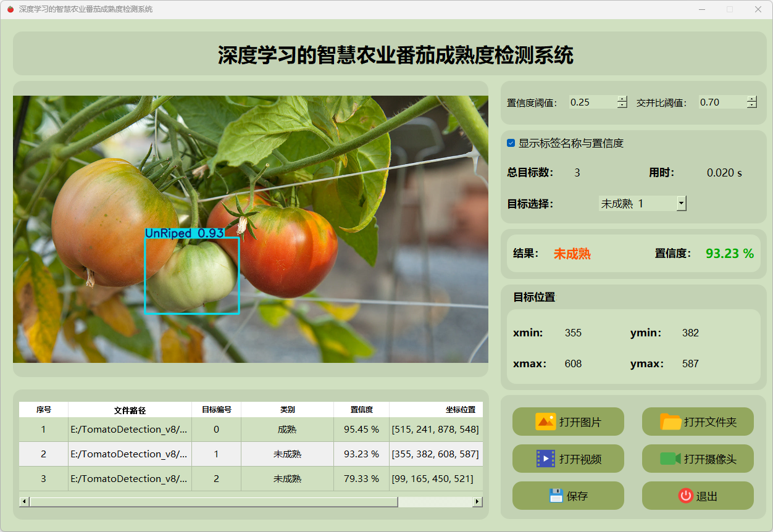773x532 pixels.
Task: Click the camera icon on 打开摄像头 button
Action: click(671, 459)
